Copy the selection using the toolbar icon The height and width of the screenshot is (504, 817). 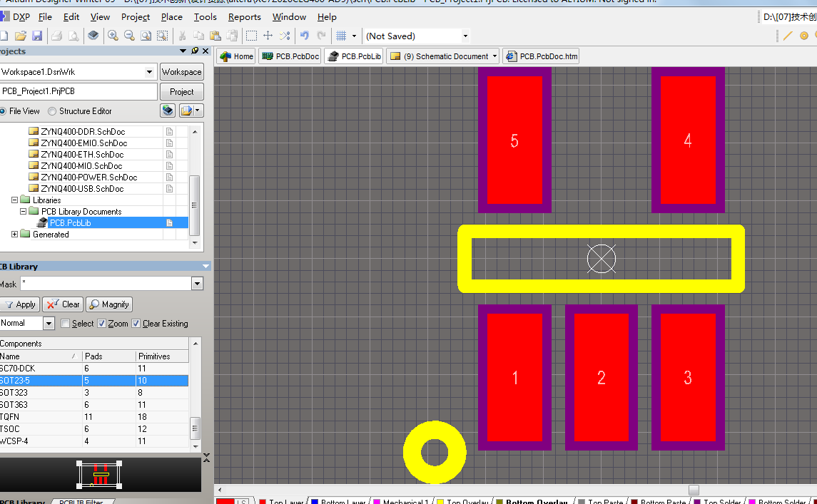198,36
